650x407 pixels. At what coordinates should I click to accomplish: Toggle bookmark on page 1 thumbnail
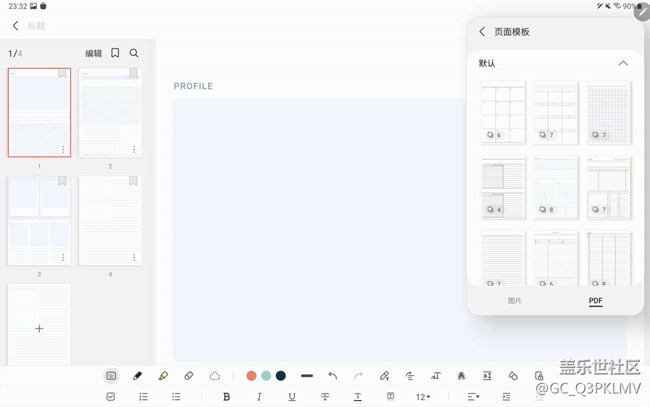pos(63,74)
